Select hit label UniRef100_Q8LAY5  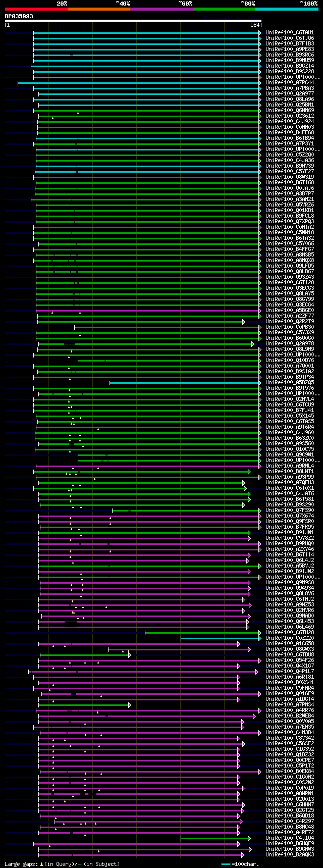[x=290, y=294]
